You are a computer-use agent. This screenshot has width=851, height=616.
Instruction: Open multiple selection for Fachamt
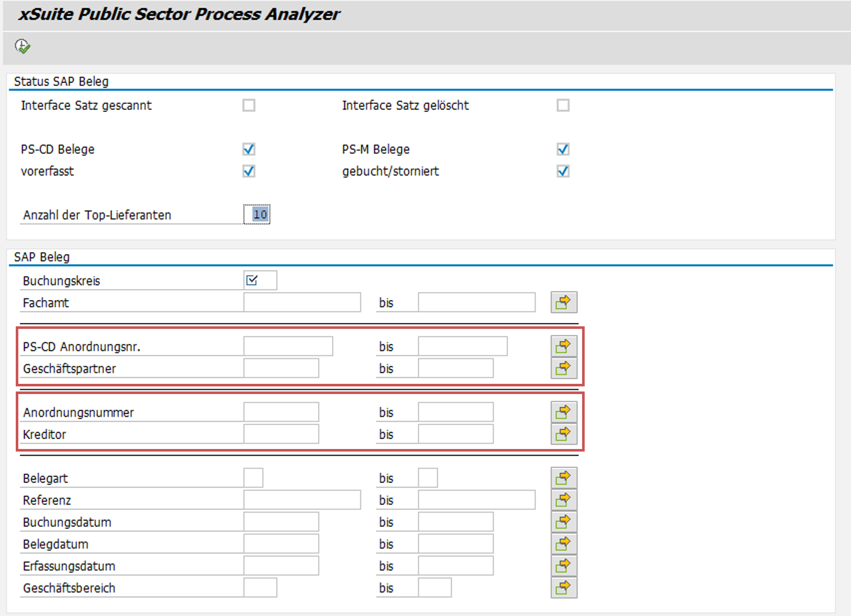pos(563,302)
